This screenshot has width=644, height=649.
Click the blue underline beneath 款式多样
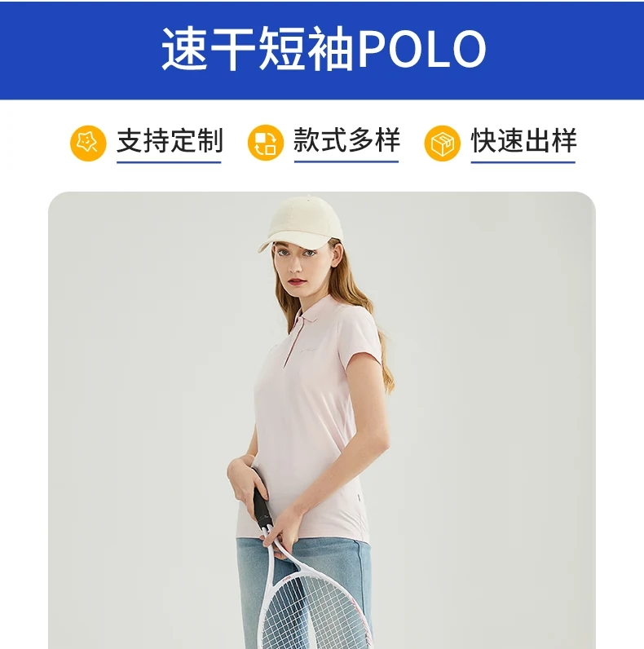tap(346, 161)
